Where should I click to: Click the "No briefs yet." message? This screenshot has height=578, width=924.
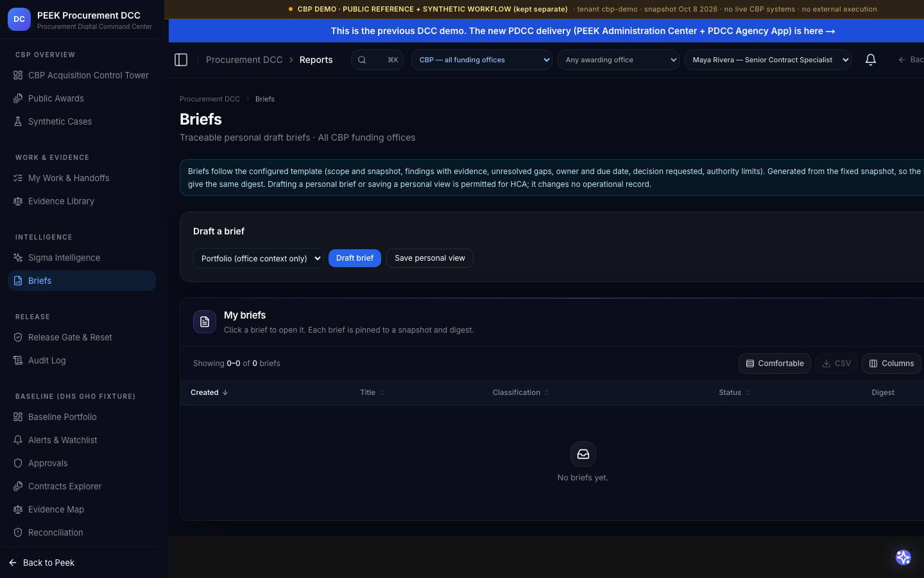(583, 478)
